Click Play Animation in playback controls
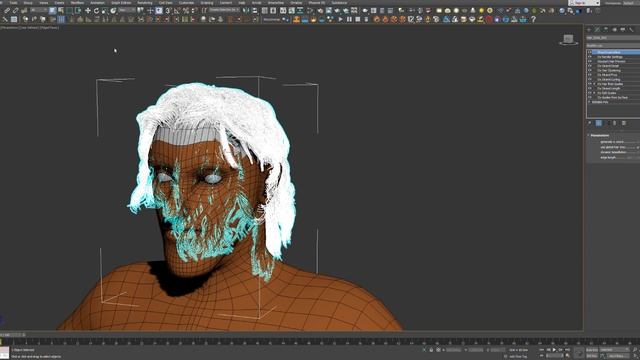The image size is (640, 360). (554, 350)
